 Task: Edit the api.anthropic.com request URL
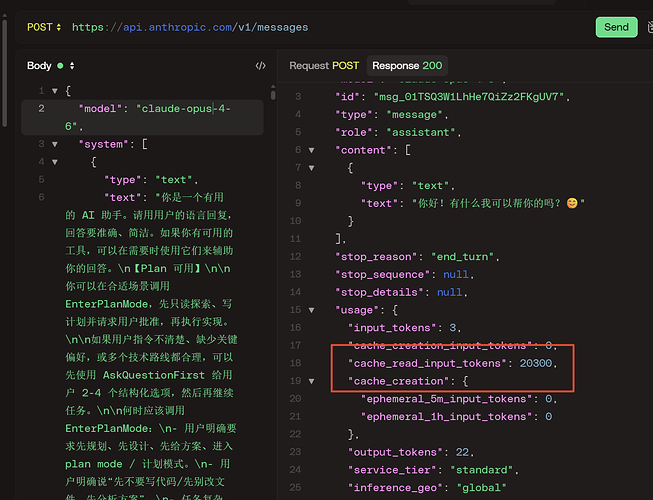click(190, 27)
